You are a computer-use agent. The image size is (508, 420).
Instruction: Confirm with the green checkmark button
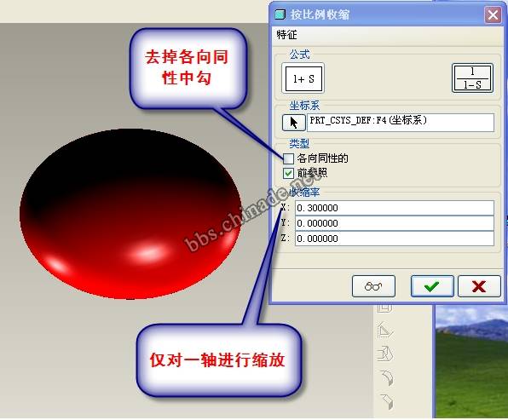point(432,286)
